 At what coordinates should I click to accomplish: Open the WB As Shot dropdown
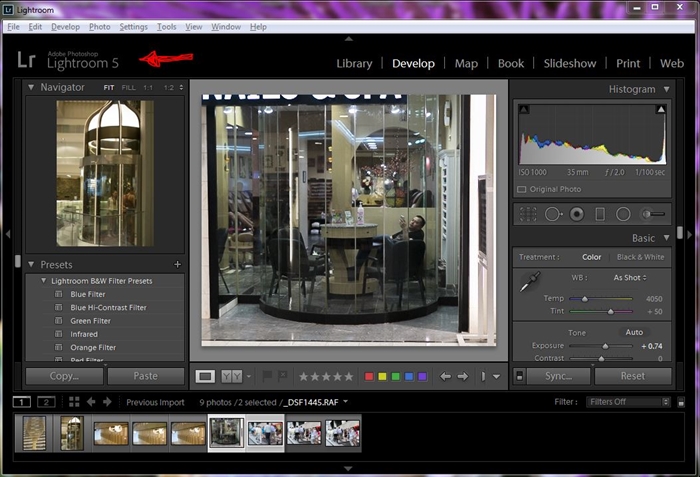point(629,277)
